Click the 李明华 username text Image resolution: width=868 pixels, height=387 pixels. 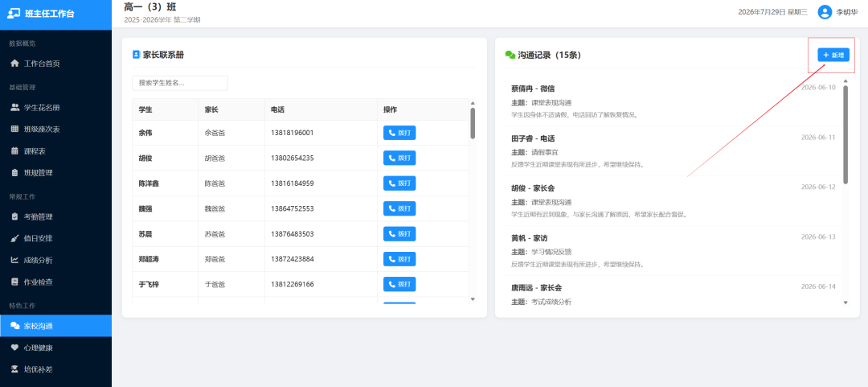pos(846,12)
